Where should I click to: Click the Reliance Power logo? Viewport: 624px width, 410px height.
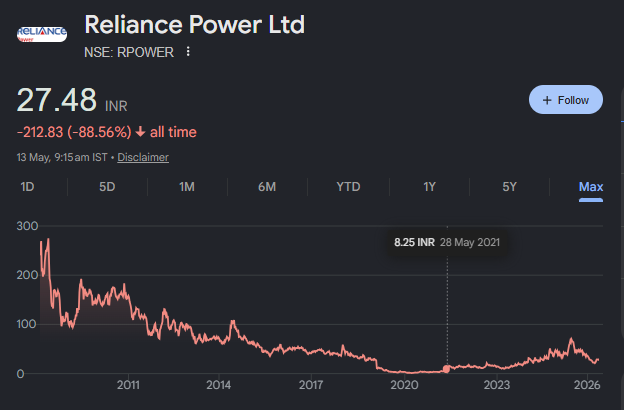[42, 34]
